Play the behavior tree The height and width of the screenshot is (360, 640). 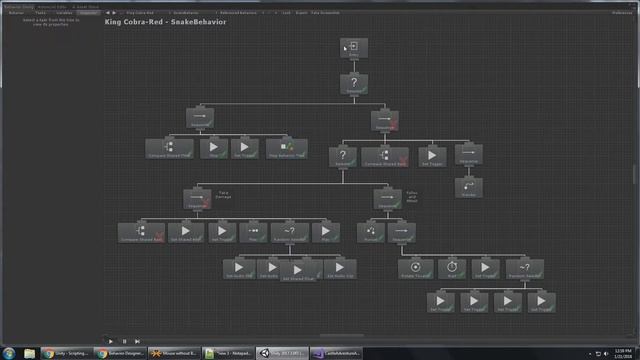click(x=111, y=341)
